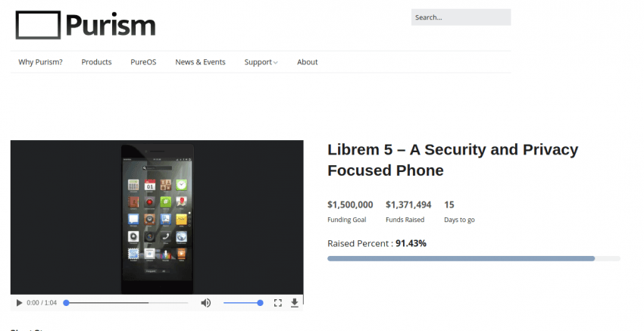Click the video time display 0:00 / 1:04
Screen dimensions: 644x331
tap(42, 303)
